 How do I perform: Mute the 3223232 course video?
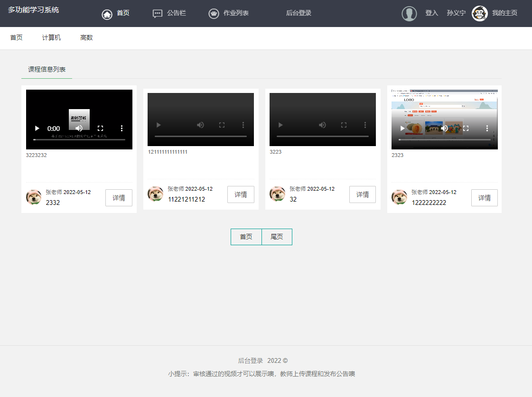pyautogui.click(x=79, y=128)
